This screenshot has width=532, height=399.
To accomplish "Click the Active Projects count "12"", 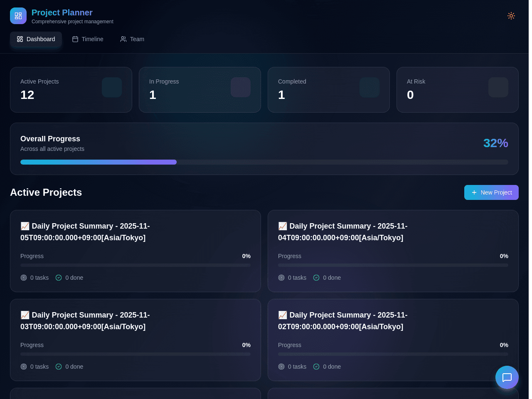I will [x=27, y=95].
